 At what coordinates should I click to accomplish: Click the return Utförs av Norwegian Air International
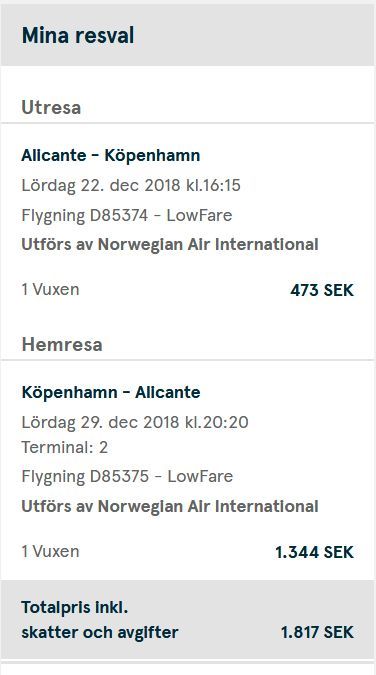pyautogui.click(x=170, y=506)
